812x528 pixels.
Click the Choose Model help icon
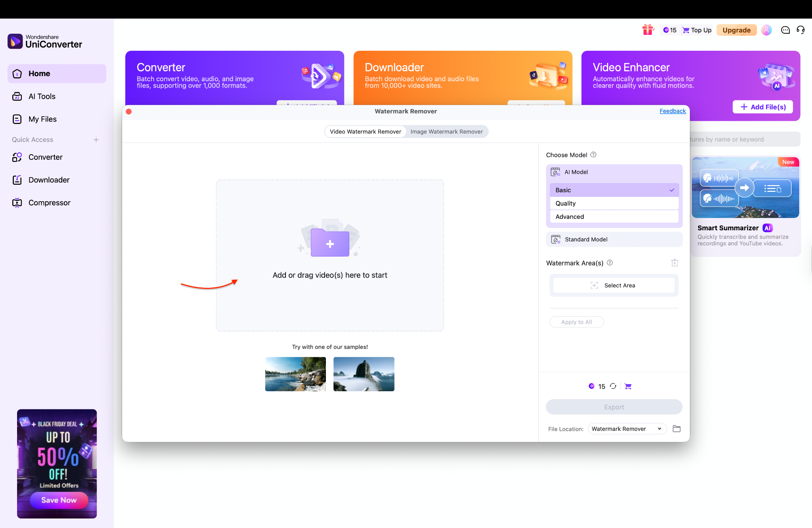click(x=593, y=155)
